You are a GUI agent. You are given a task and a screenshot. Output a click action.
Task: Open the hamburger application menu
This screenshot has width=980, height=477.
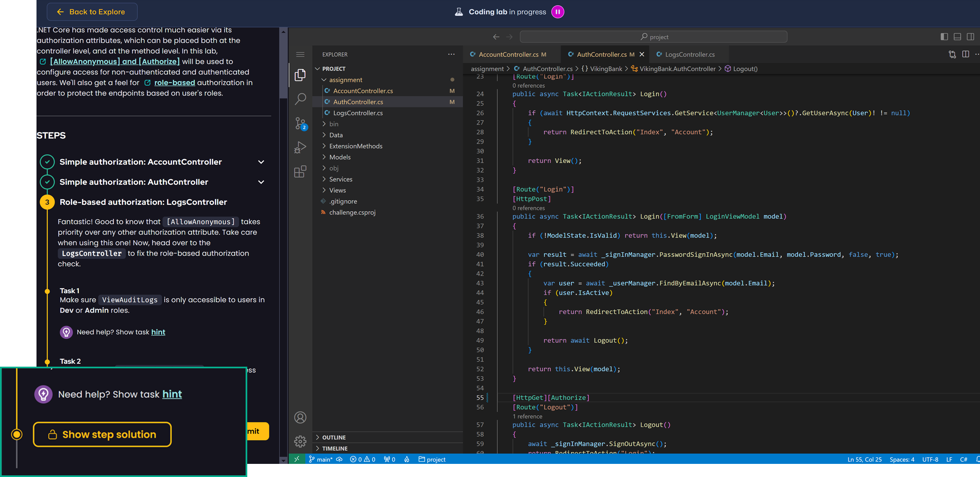click(x=300, y=55)
